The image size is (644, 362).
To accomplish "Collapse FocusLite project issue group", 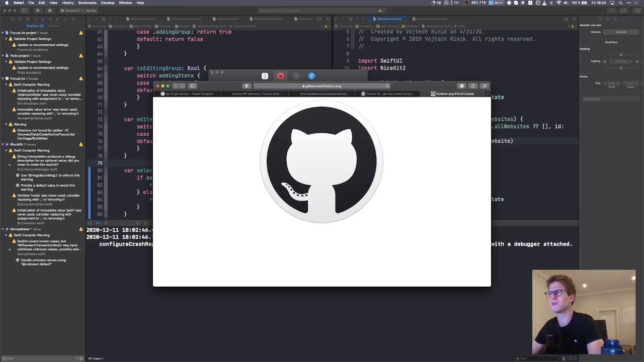I will coord(3,33).
